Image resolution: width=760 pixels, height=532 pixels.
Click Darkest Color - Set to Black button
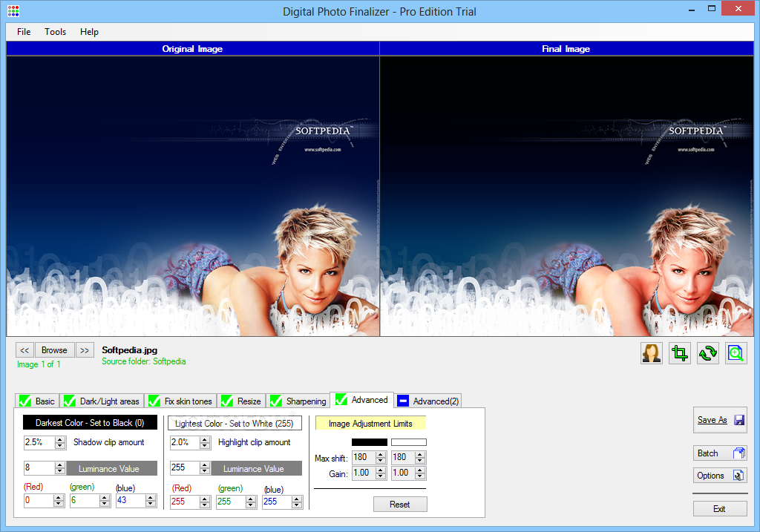[x=90, y=422]
